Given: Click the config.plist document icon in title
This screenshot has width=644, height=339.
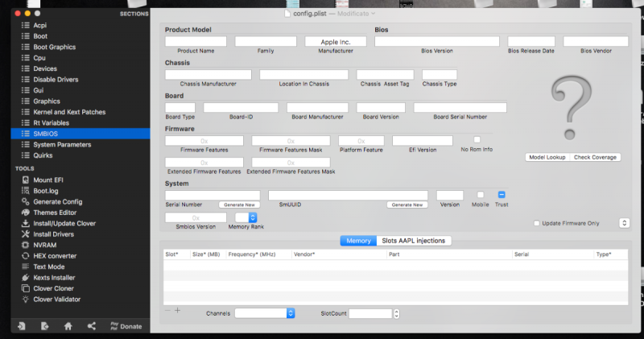Looking at the screenshot, I should point(287,14).
